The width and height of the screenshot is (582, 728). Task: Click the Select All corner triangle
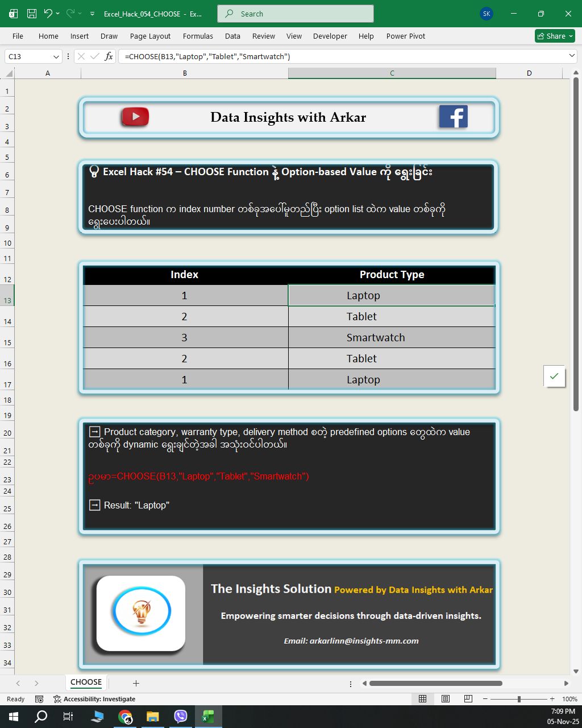point(9,73)
